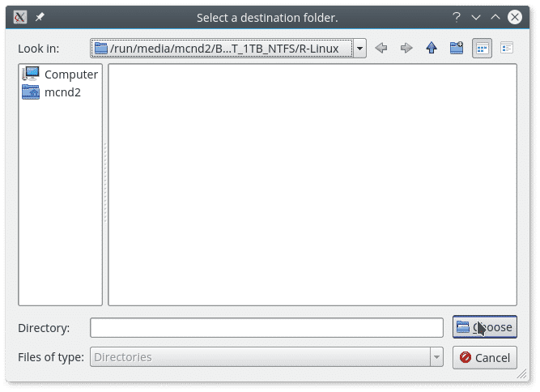
Task: Open the window menu application icon
Action: pos(20,17)
